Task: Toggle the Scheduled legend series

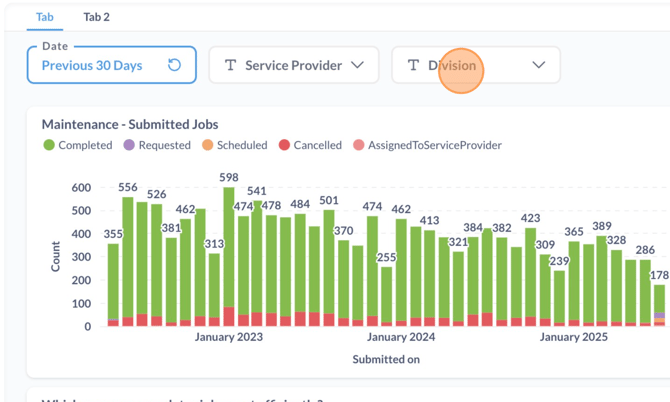Action: 235,145
